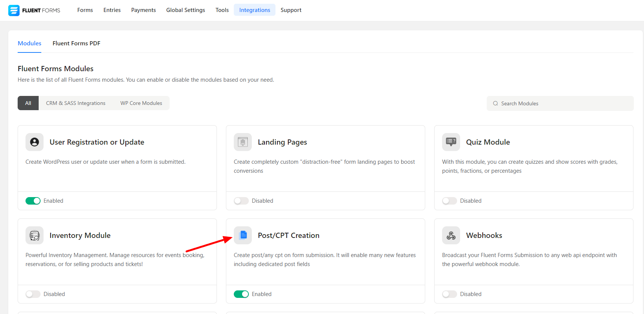Go to the Entries page

112,10
